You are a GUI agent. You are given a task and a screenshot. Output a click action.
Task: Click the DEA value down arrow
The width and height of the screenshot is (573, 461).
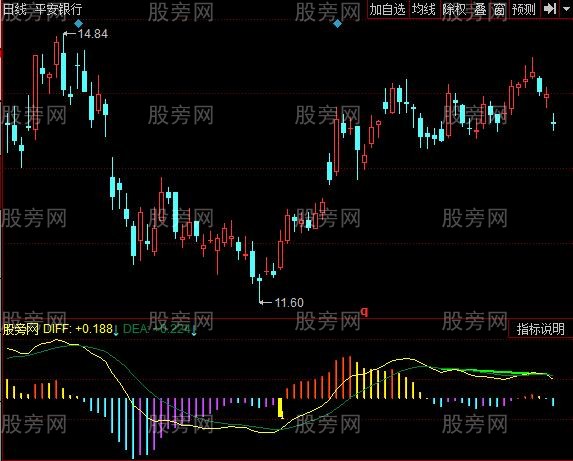click(x=194, y=330)
